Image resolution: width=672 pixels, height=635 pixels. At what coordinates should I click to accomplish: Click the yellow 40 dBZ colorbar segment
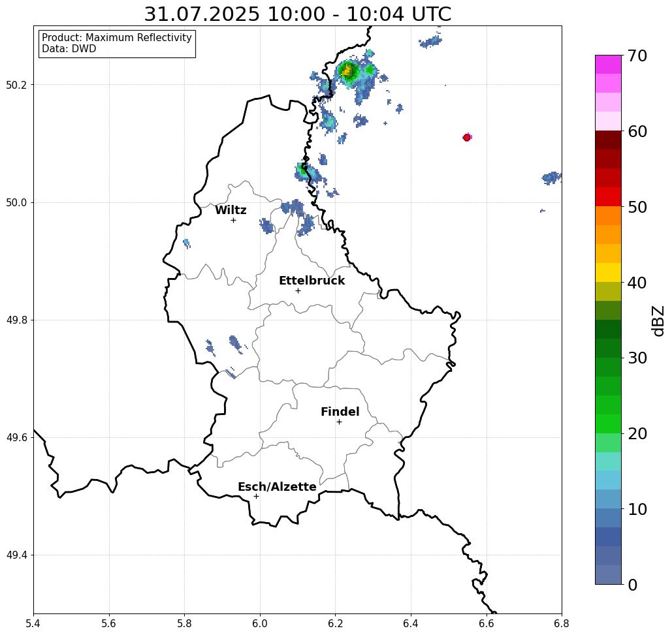tap(608, 273)
